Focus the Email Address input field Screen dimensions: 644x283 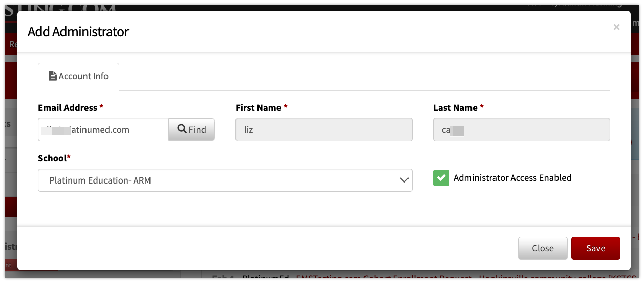(x=103, y=130)
